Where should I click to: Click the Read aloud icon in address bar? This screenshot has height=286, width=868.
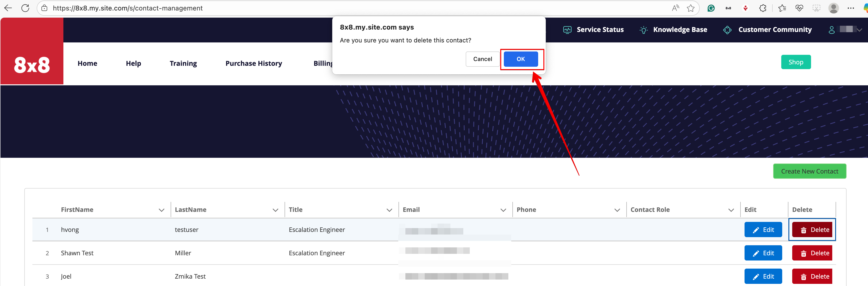pos(675,8)
